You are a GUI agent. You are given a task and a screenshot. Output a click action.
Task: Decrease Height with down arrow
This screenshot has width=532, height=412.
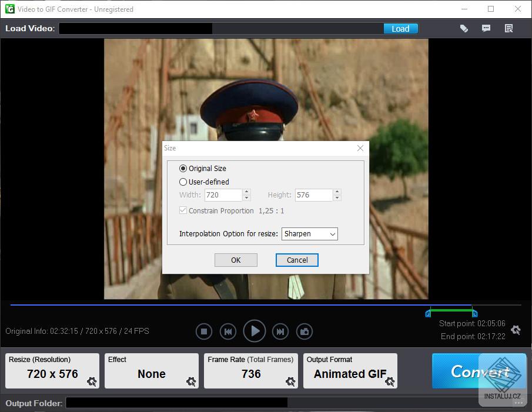[337, 198]
